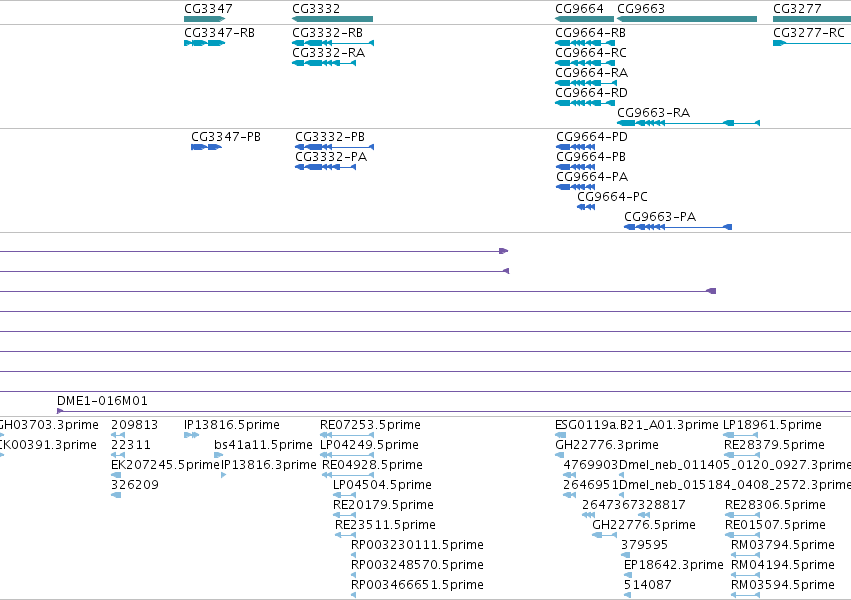This screenshot has width=851, height=600.
Task: Select protein CG9664-PD
Action: [592, 137]
